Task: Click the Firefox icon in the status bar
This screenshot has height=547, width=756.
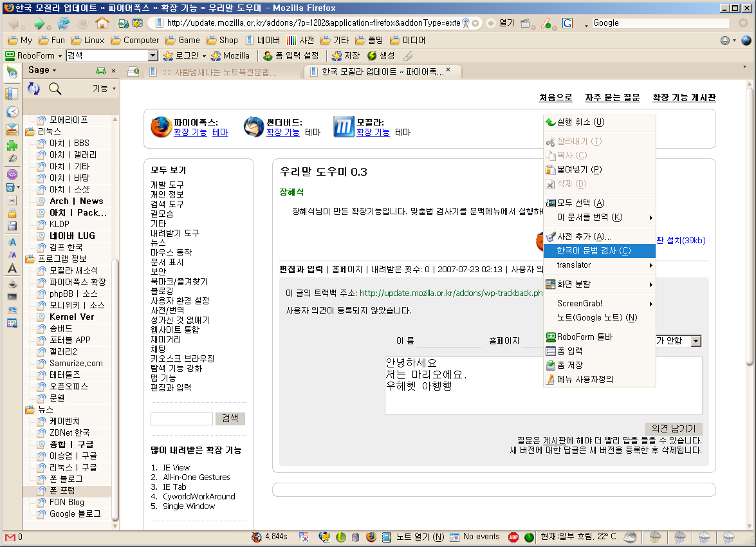Action: pos(371,537)
